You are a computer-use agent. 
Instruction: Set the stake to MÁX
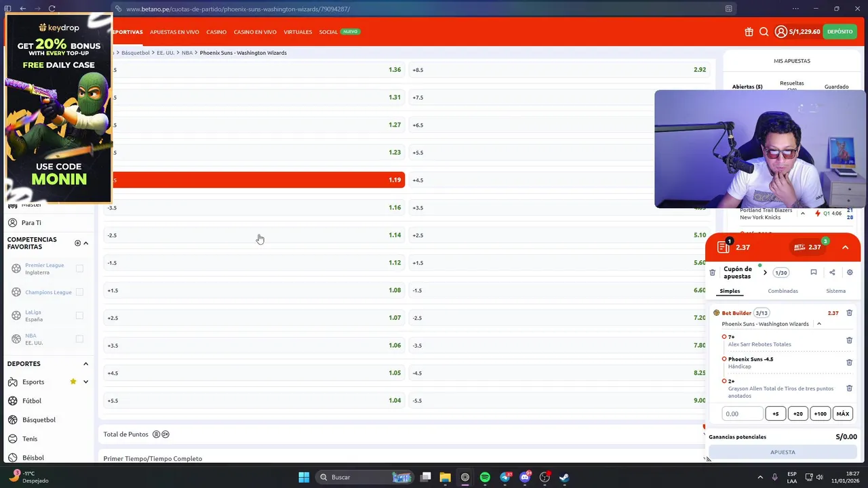click(x=842, y=413)
